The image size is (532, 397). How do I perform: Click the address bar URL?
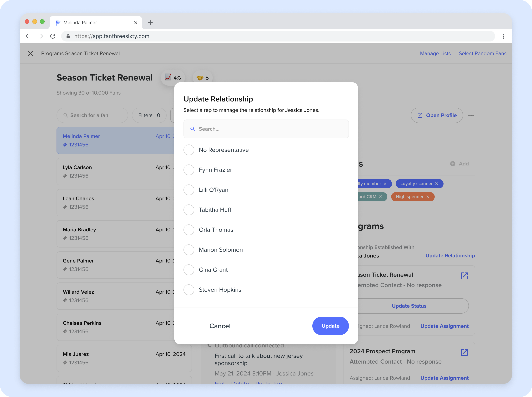112,36
